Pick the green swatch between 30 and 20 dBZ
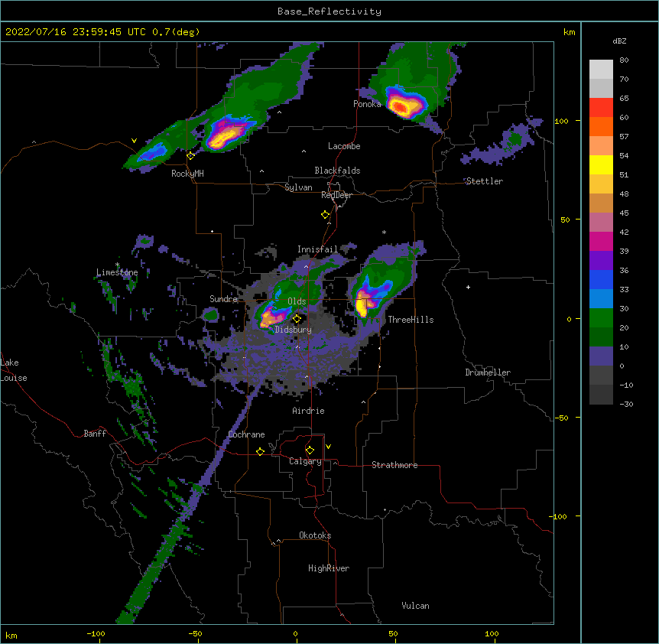This screenshot has height=644, width=659. (601, 318)
